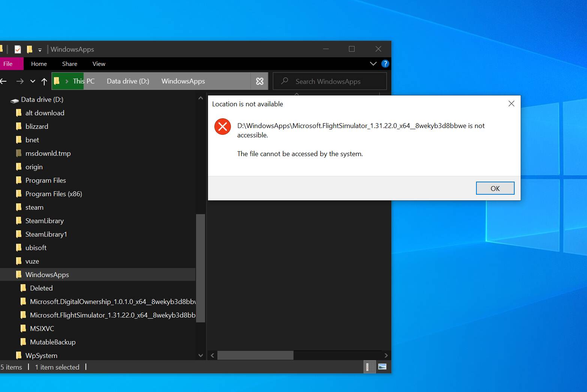Click the Forward navigation arrow
Screen dimensions: 587x392
click(20, 81)
